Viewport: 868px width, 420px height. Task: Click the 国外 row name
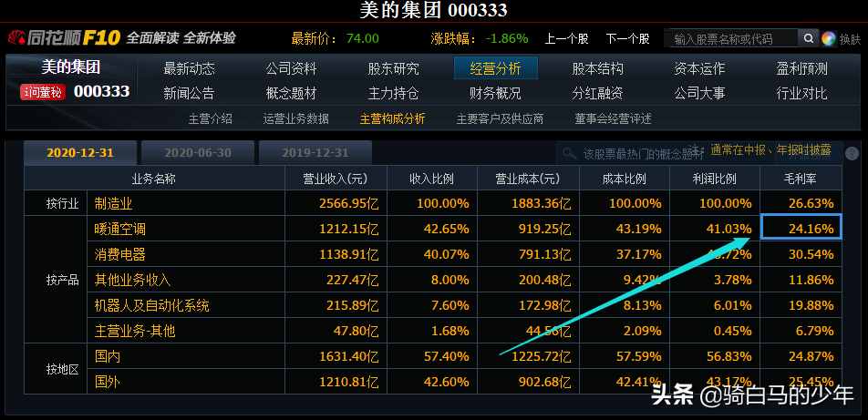point(108,382)
